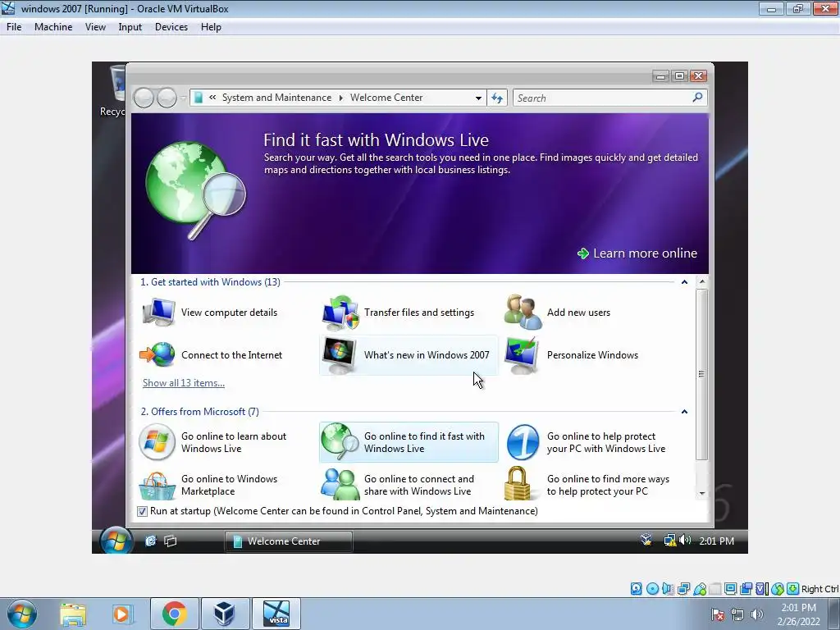Open Chrome from the host taskbar
The image size is (840, 630).
[x=175, y=614]
